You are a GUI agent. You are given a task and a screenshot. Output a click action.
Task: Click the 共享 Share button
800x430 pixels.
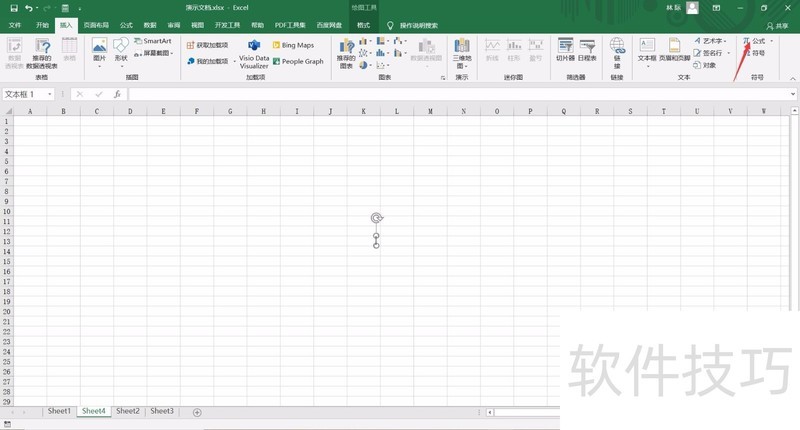click(x=777, y=26)
